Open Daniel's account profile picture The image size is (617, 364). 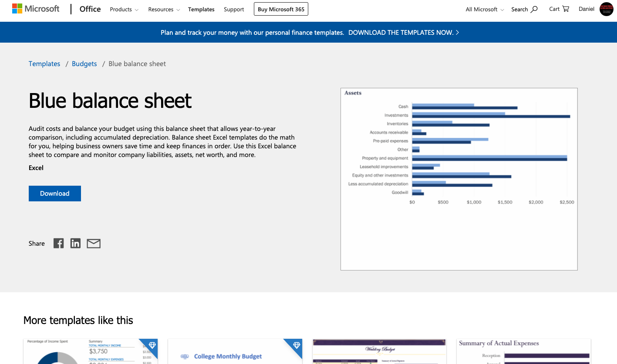coord(606,9)
